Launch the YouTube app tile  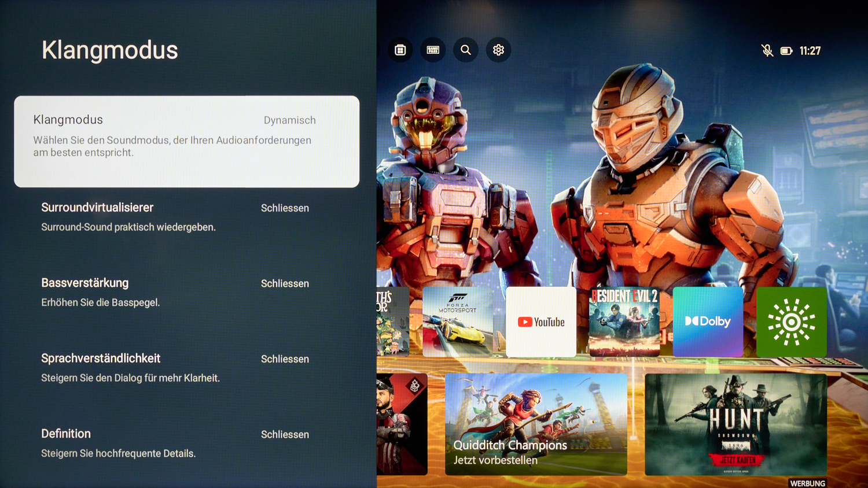pyautogui.click(x=541, y=322)
